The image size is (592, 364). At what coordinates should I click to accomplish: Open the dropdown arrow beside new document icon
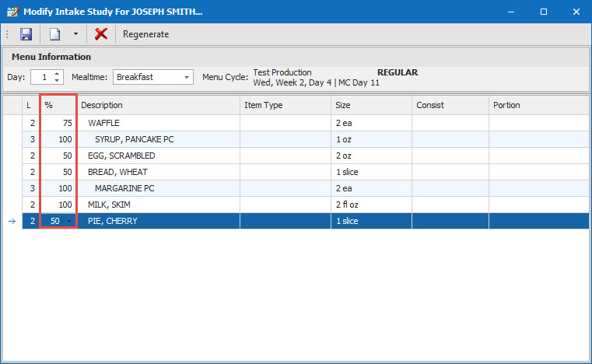click(75, 34)
